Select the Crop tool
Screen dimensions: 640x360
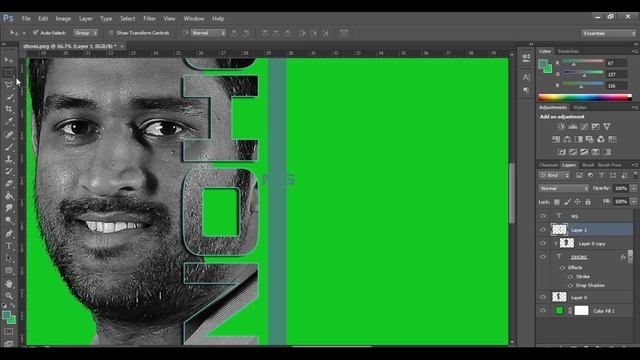coord(9,109)
